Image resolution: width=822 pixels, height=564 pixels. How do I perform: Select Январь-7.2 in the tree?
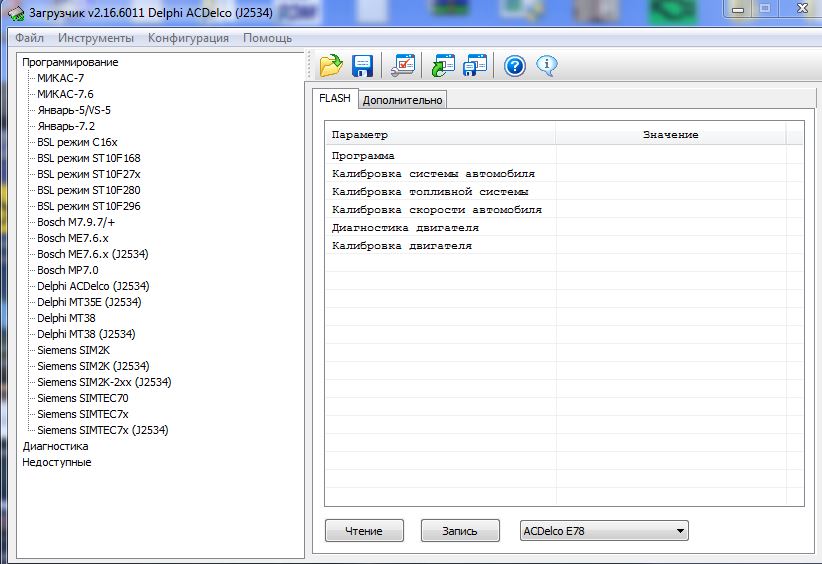(x=66, y=126)
